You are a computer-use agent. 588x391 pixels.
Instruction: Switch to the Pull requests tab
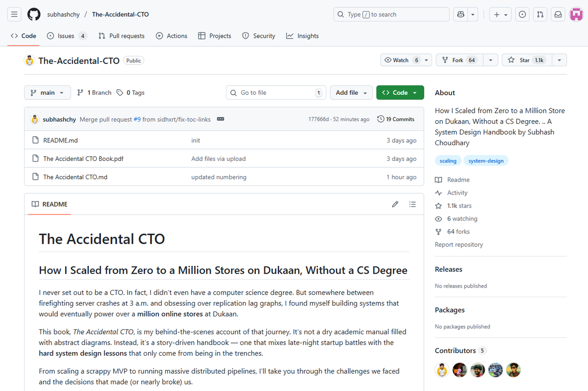pos(122,36)
